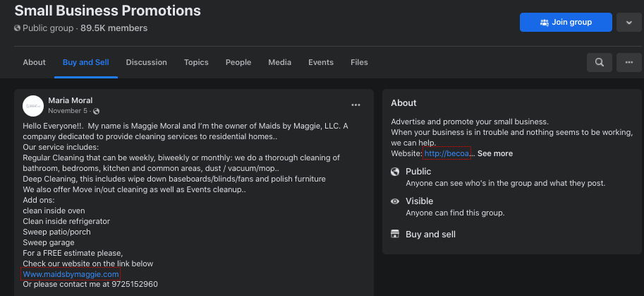The width and height of the screenshot is (644, 296).
Task: Switch to the Discussion tab
Action: (146, 62)
